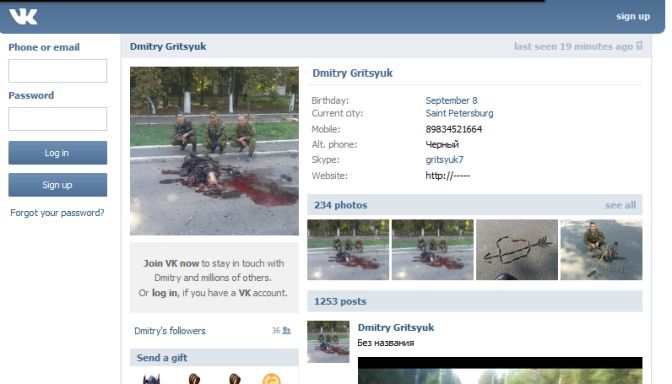
Task: Click the Saint Petersburg city link
Action: (x=459, y=113)
